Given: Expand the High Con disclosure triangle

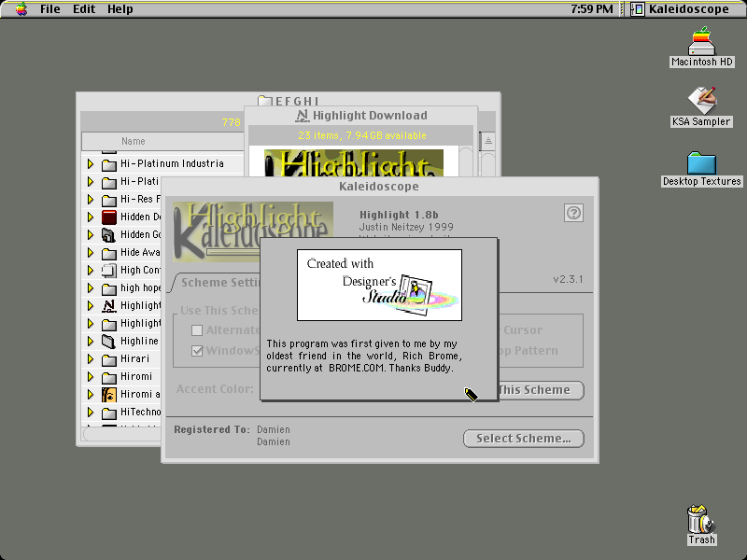Looking at the screenshot, I should 91,271.
